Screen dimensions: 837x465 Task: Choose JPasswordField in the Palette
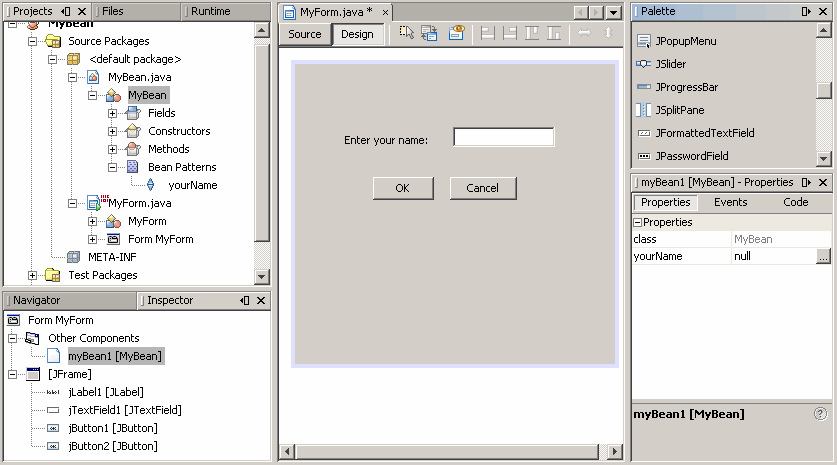tap(692, 156)
